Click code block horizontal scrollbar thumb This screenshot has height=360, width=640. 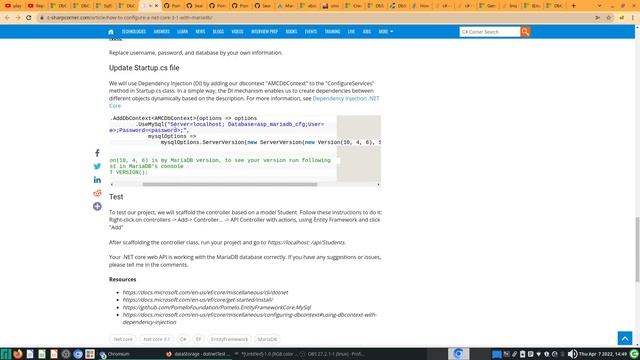[x=230, y=184]
